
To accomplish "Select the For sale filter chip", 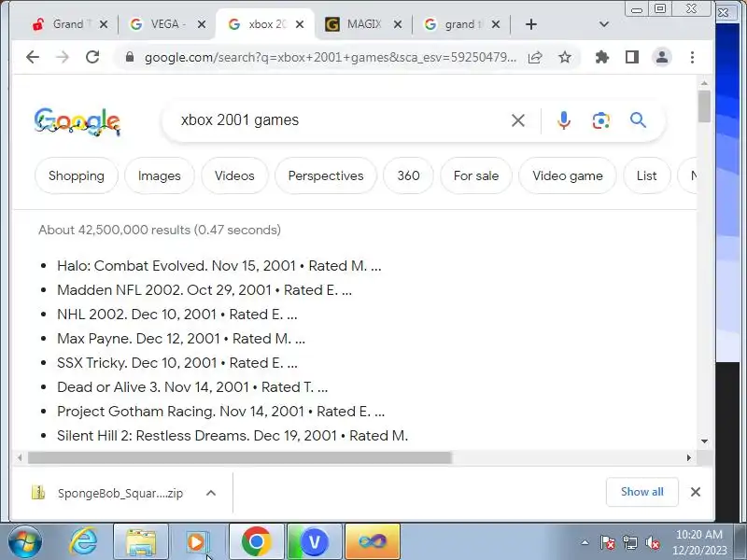I will [476, 175].
